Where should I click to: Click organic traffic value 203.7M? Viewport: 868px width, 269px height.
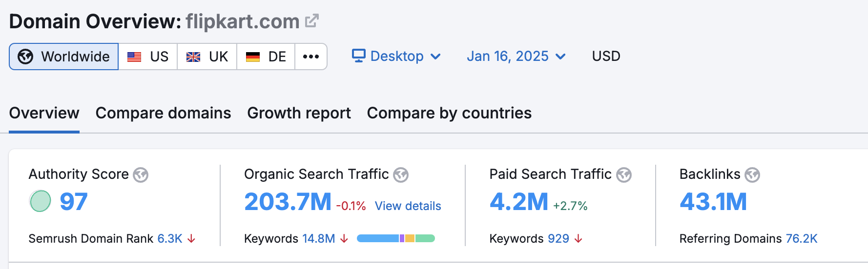[x=288, y=202]
